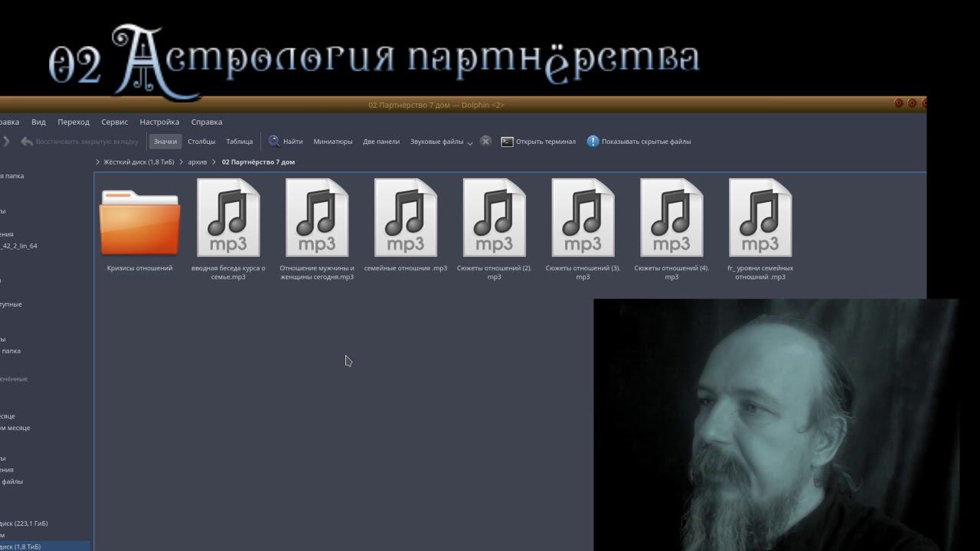This screenshot has width=980, height=551.
Task: Switch to Столбцы columns view mode
Action: point(201,142)
